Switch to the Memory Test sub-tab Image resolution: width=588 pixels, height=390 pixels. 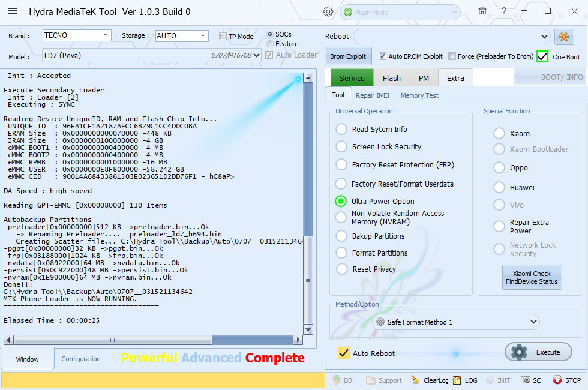[419, 95]
